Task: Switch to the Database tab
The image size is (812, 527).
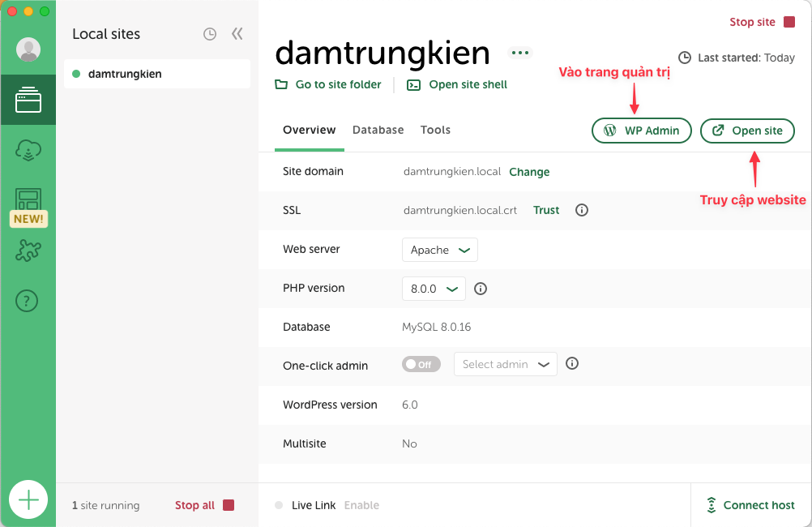Action: pos(378,130)
